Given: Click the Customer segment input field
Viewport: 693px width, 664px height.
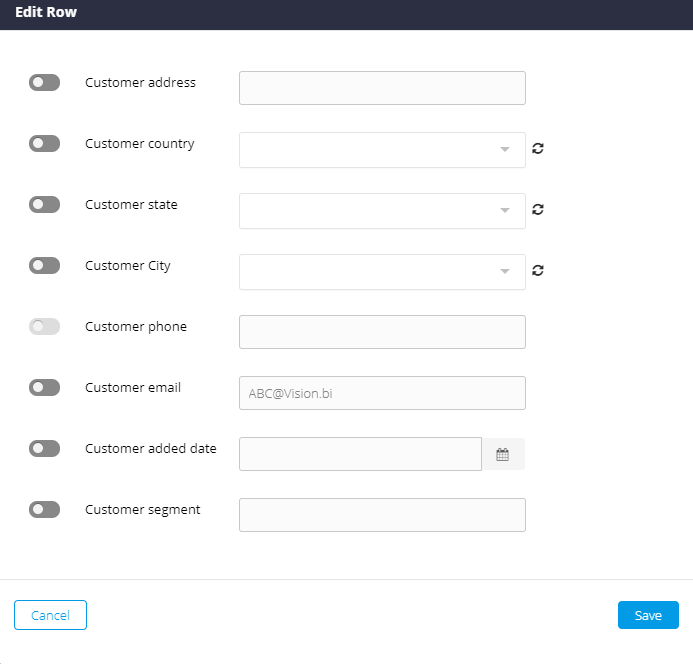Looking at the screenshot, I should coord(382,515).
